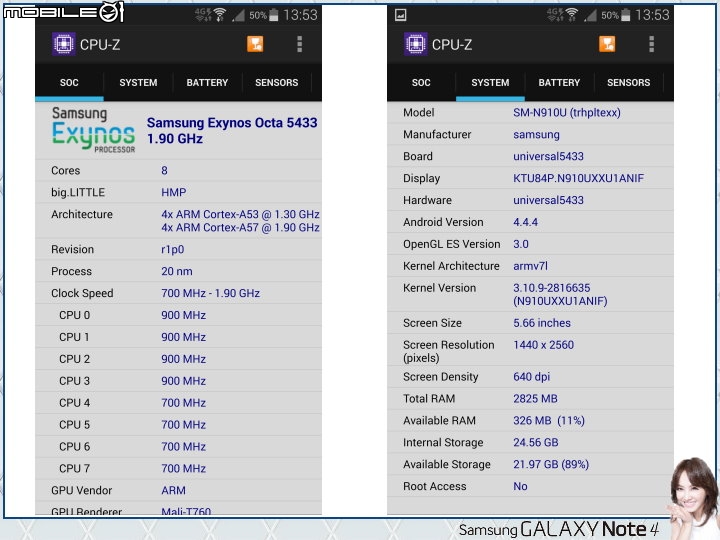Tap Process value '20 nm'
The image size is (720, 540).
click(x=177, y=271)
